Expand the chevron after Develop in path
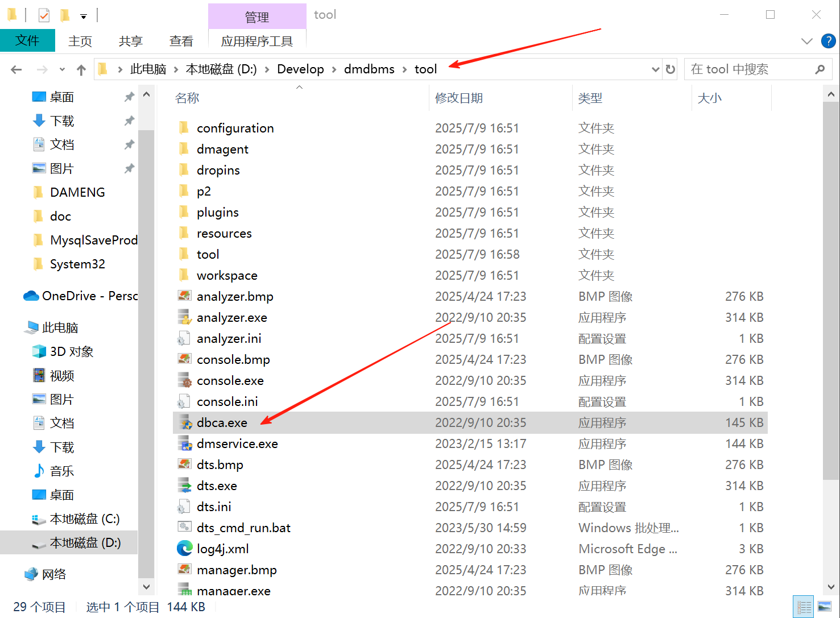 click(x=333, y=69)
